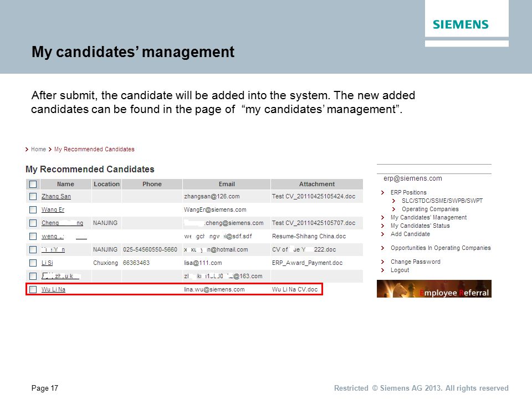Click the Phone column header
The width and height of the screenshot is (532, 399).
point(152,184)
